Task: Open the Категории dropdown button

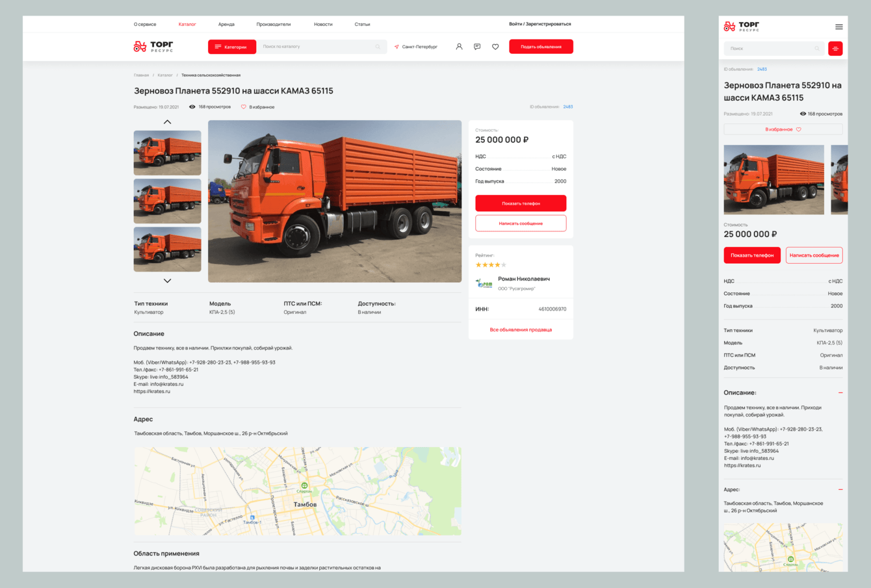Action: [x=233, y=47]
